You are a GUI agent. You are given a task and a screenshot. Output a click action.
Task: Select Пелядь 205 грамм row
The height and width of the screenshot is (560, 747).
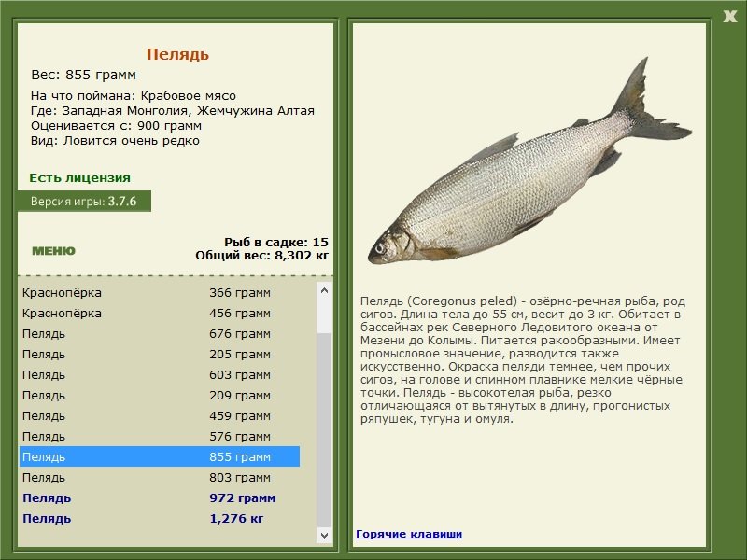point(160,355)
